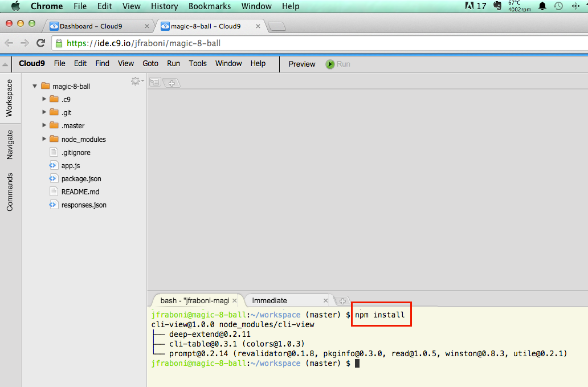Click the node_modules folder icon

tap(54, 138)
